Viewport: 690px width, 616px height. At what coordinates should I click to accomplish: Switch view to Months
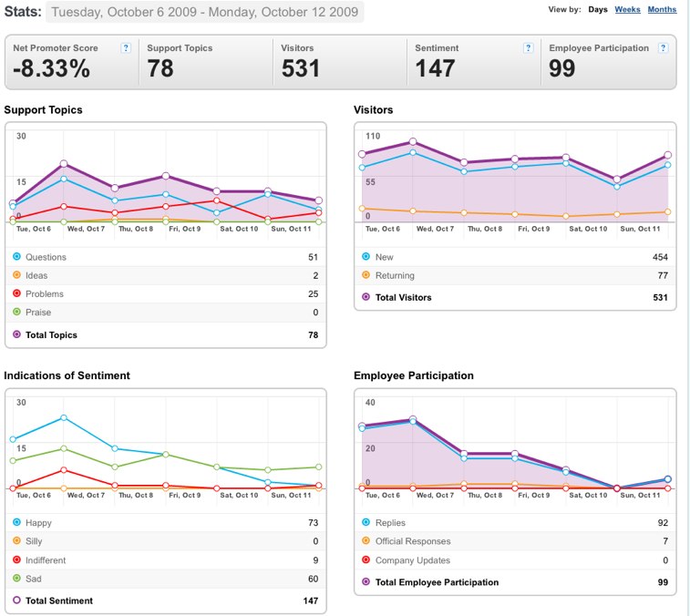[x=662, y=9]
